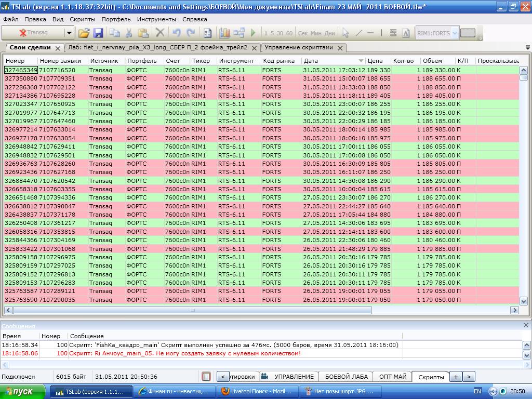The image size is (532, 399).
Task: Click the notebook icon in status bar
Action: [206, 377]
